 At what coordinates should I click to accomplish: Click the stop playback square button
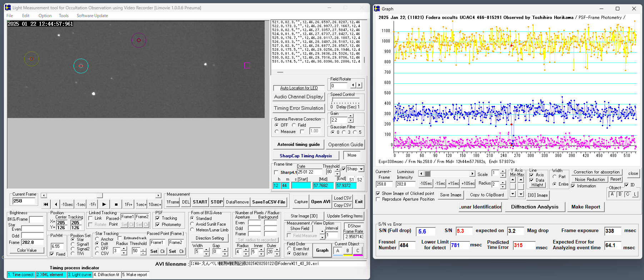coord(116,204)
